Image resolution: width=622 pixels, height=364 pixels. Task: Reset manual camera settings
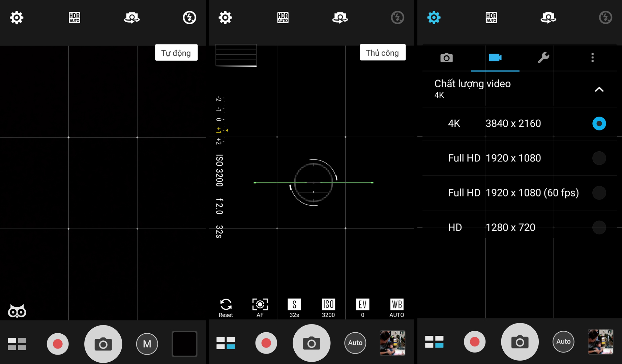pos(226,308)
